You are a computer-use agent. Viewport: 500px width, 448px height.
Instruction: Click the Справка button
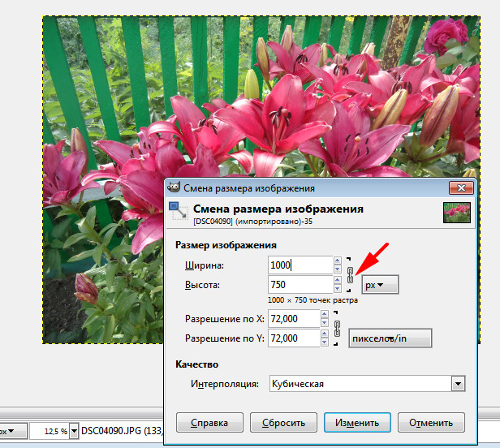click(209, 423)
